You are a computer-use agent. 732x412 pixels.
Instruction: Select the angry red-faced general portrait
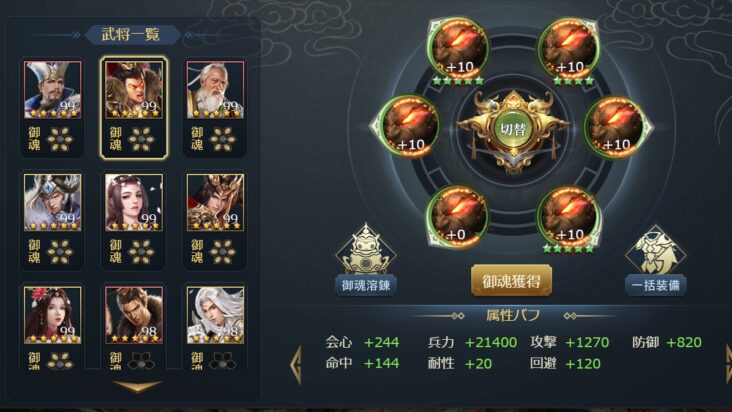click(x=134, y=90)
